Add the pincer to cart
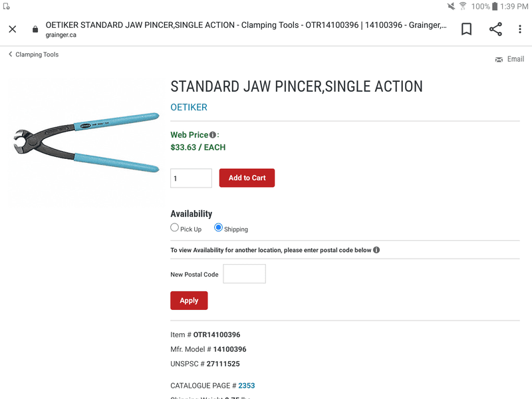 tap(247, 178)
